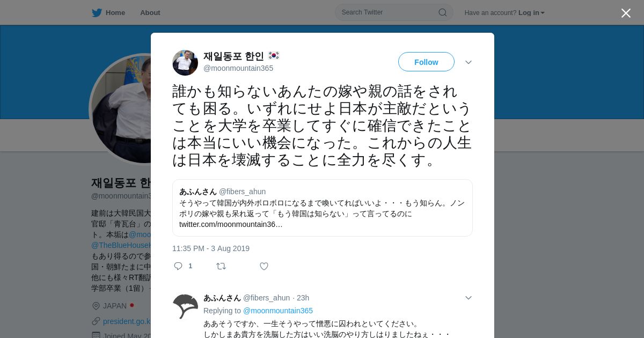The image size is (644, 338).
Task: Close the tweet overlay with X
Action: [626, 13]
